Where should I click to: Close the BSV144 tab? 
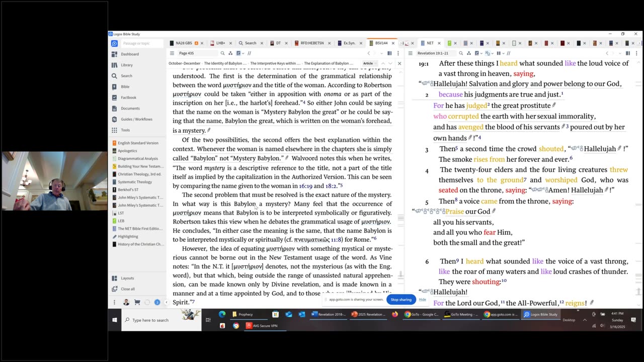(x=392, y=43)
